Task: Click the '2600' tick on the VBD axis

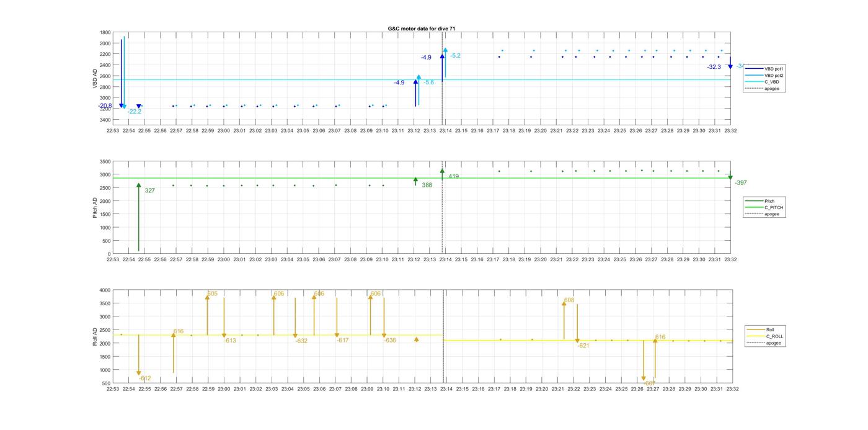Action: pos(105,76)
